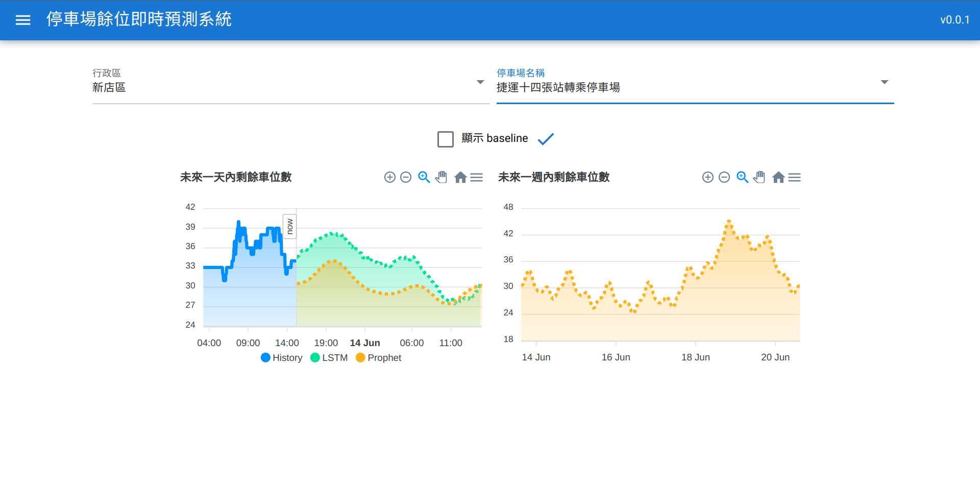This screenshot has width=980, height=488.
Task: Zoom out on the one-day chart
Action: [x=406, y=177]
